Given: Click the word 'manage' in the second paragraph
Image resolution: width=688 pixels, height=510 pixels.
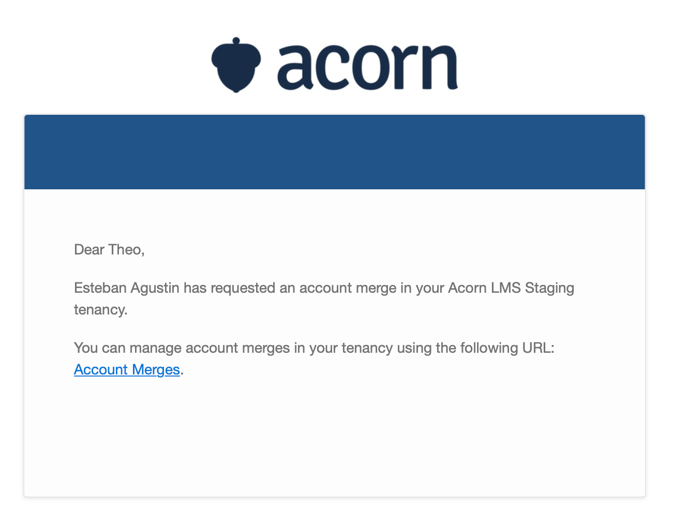Looking at the screenshot, I should click(155, 348).
